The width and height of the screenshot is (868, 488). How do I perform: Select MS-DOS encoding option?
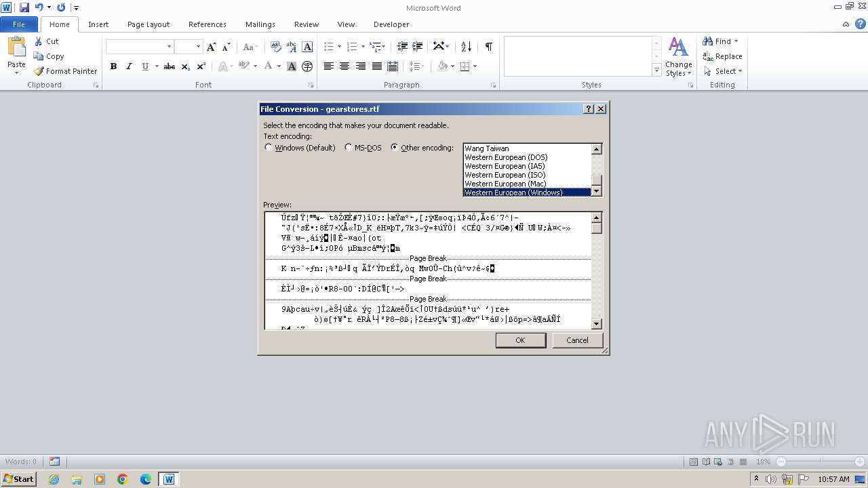349,148
